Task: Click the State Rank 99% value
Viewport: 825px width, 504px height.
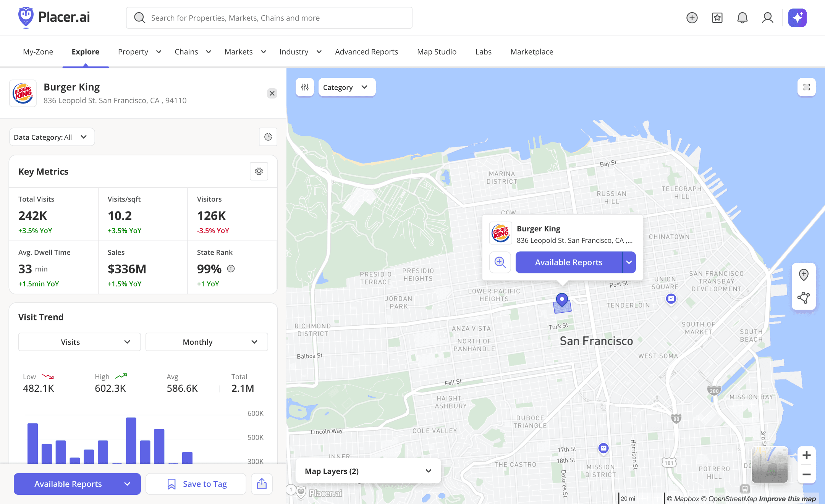Action: 209,269
